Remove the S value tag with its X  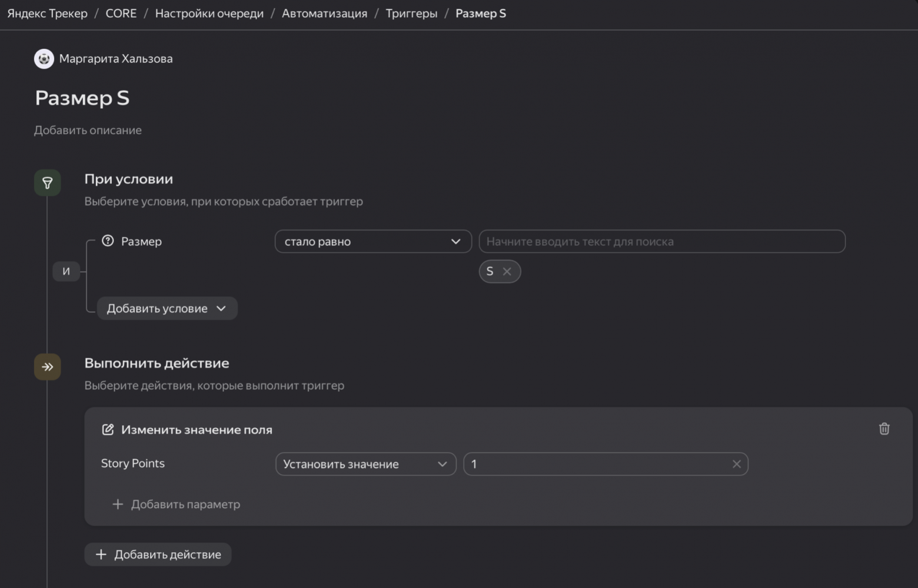[507, 272]
